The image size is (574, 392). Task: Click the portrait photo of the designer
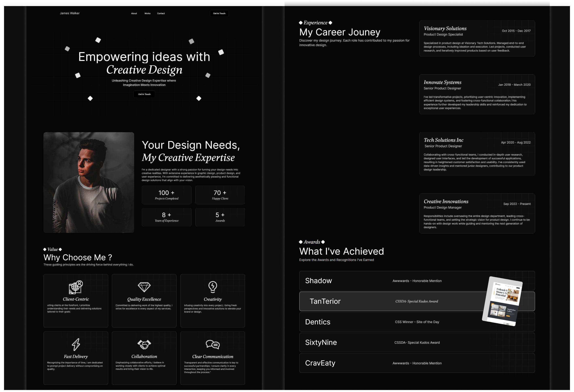pos(89,182)
